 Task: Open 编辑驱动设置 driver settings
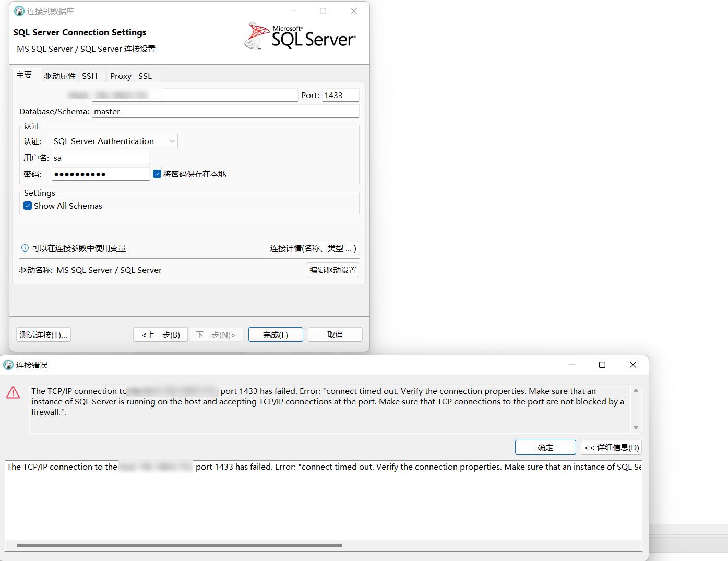pos(332,270)
